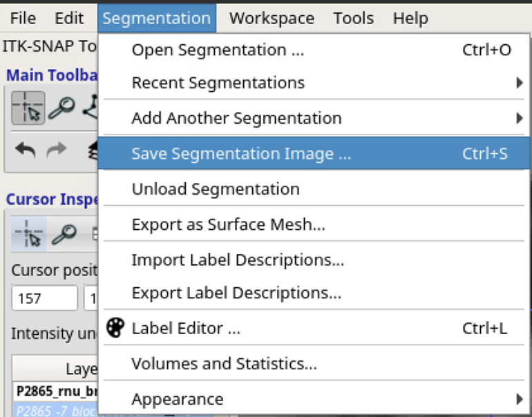The height and width of the screenshot is (417, 532).
Task: Choose Export as Surface Mesh
Action: pyautogui.click(x=228, y=224)
